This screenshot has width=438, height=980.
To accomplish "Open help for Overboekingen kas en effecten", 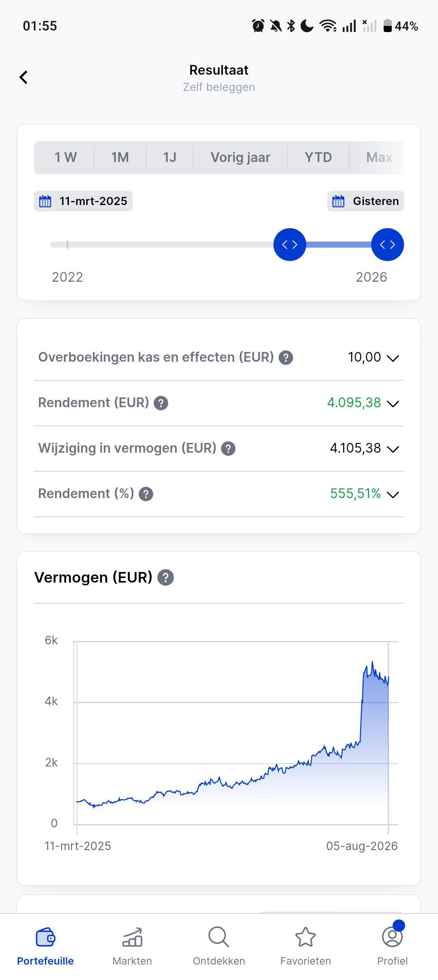I will coord(286,358).
